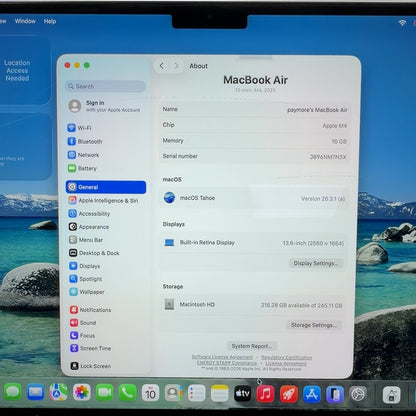Screen dimensions: 416x416
Task: Click the Display Settings button
Action: click(x=315, y=263)
